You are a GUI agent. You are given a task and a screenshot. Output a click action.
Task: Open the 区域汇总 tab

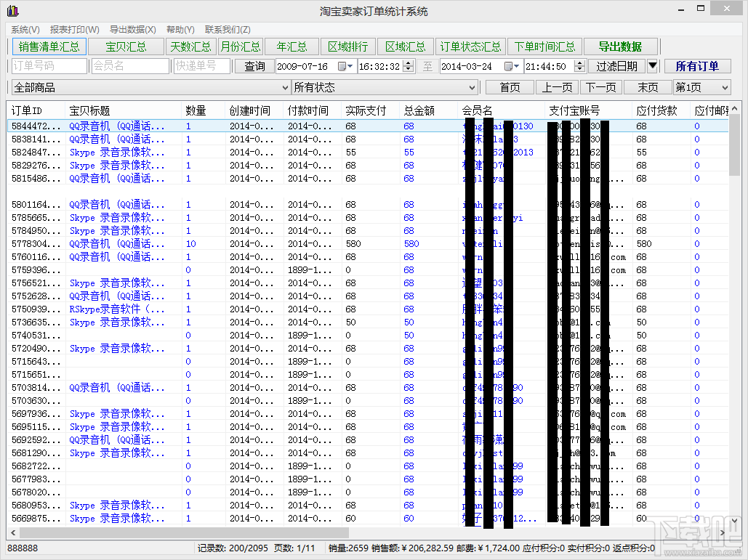405,46
